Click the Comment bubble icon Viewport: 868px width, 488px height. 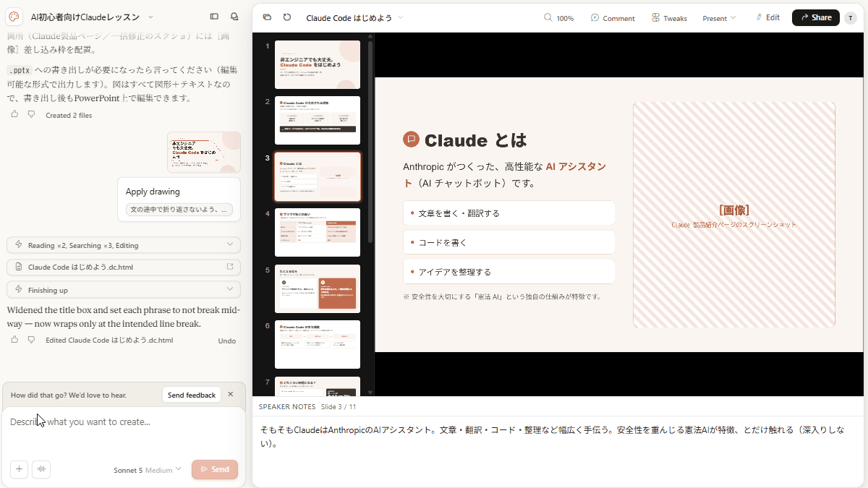595,17
